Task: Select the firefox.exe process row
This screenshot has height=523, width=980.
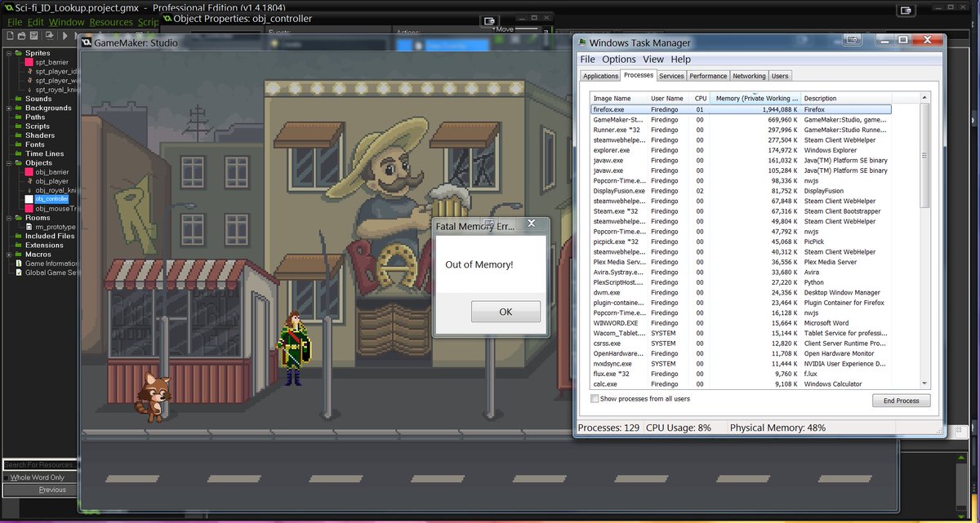Action: coord(741,109)
